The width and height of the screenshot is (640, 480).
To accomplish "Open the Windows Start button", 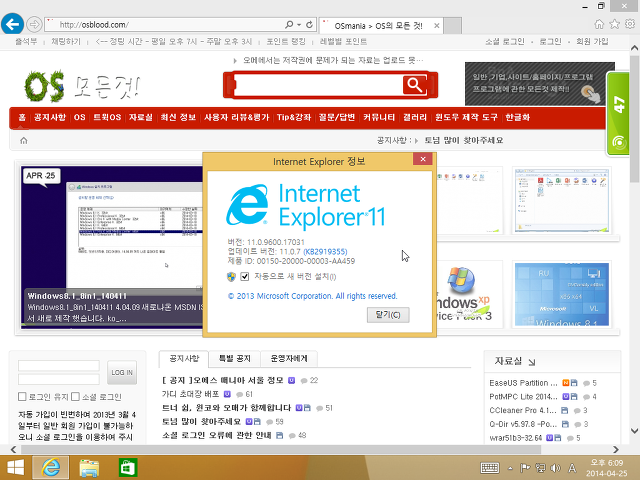I will 16,468.
